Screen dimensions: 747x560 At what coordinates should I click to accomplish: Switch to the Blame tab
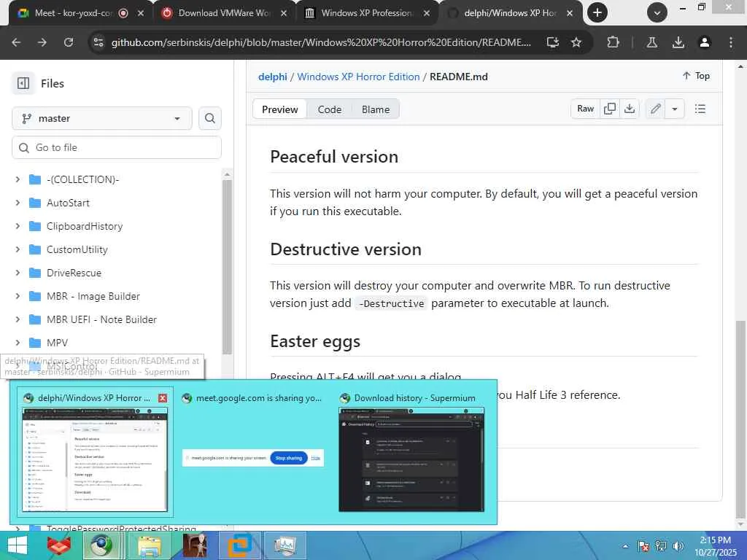pyautogui.click(x=376, y=109)
